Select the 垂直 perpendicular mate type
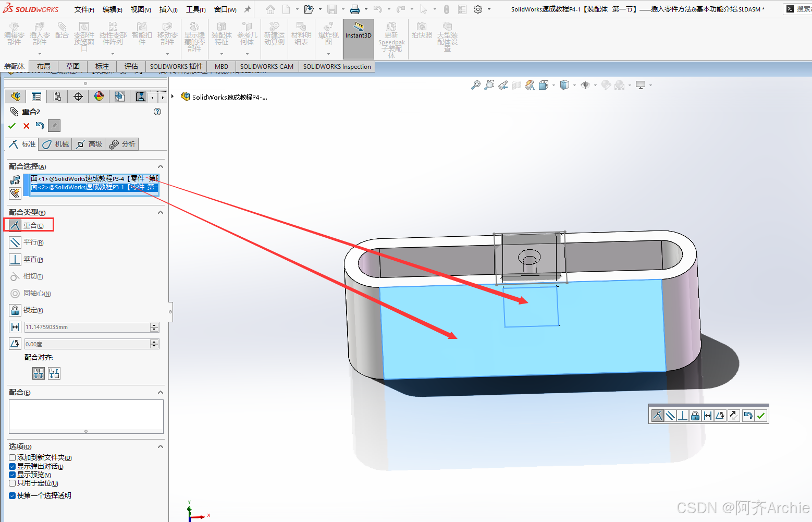This screenshot has height=522, width=812. click(x=27, y=259)
